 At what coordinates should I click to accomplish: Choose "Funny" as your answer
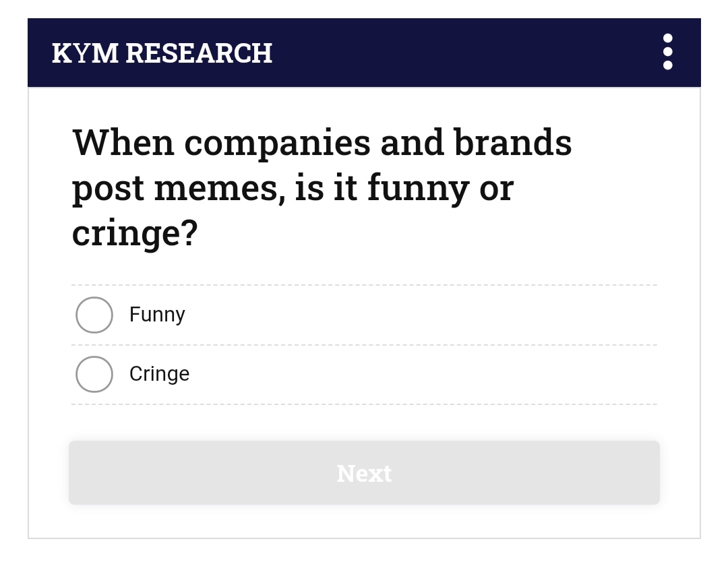94,315
